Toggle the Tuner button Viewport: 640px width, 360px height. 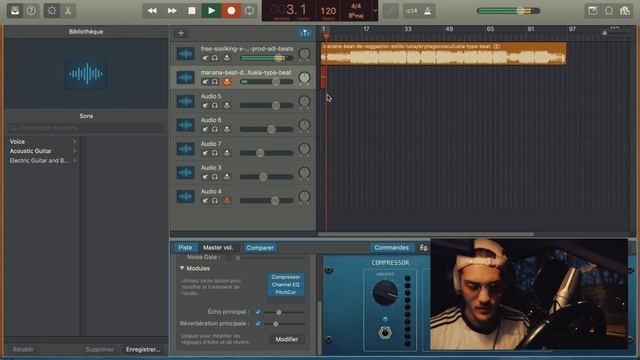391,11
